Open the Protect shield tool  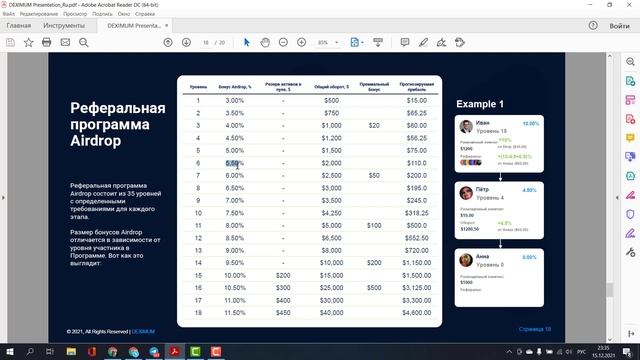click(630, 214)
